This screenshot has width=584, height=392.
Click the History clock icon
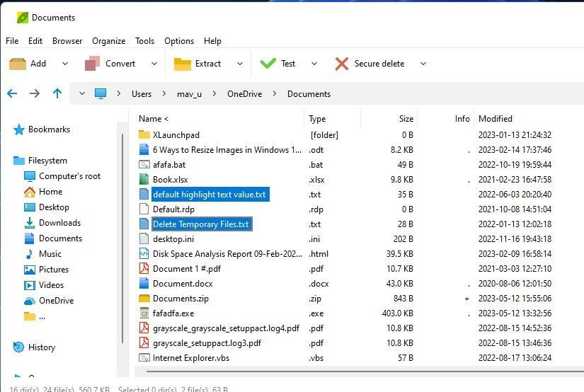(x=18, y=347)
